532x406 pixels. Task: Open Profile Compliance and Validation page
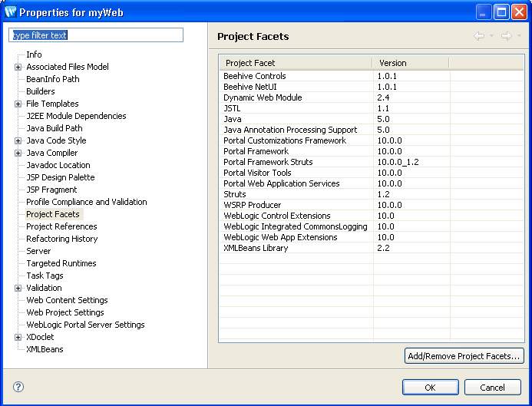tap(87, 202)
